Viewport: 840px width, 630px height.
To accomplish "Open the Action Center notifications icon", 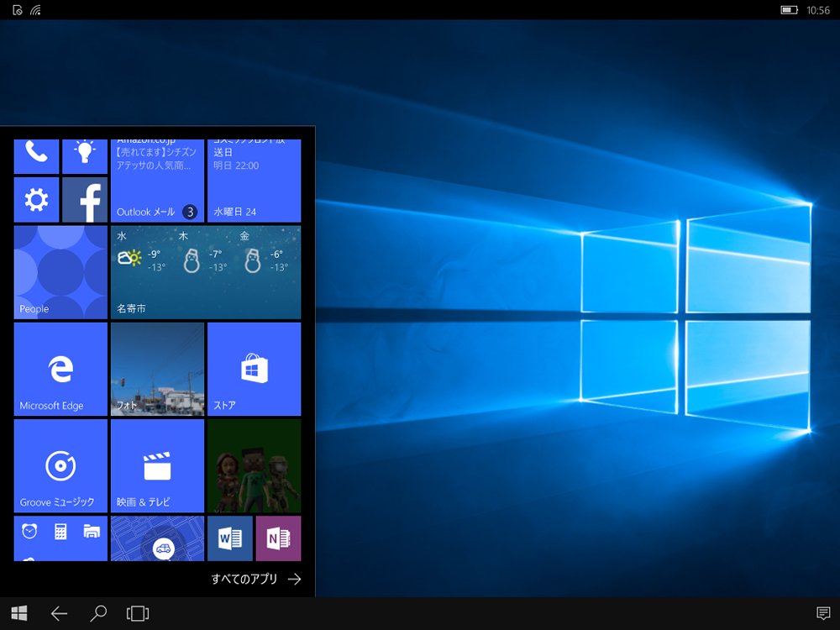I will 823,613.
